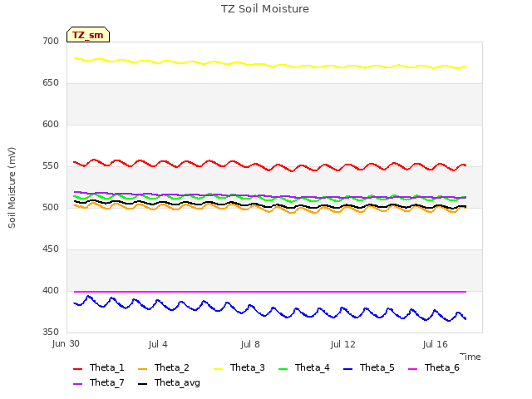
Task: Click the Soil Moisture (mV) axis label
Action: 12,188
